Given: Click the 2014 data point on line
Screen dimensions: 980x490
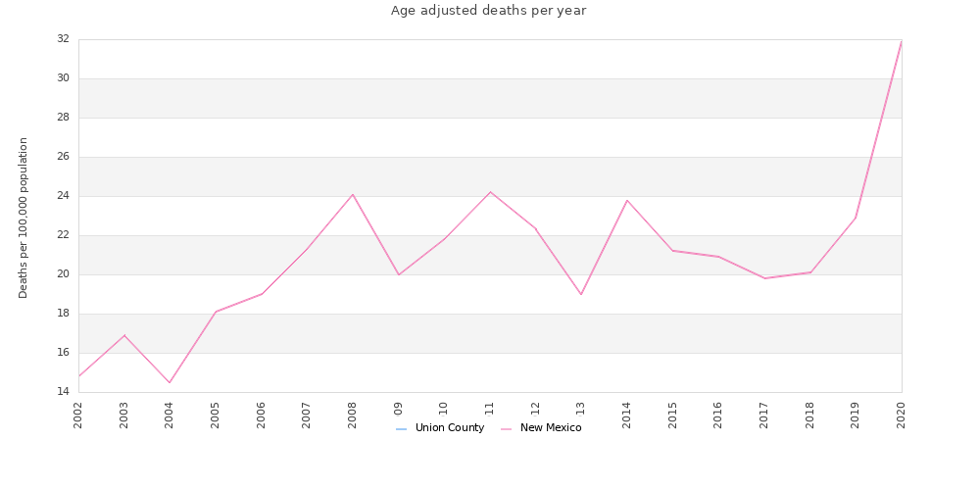Looking at the screenshot, I should coord(627,200).
